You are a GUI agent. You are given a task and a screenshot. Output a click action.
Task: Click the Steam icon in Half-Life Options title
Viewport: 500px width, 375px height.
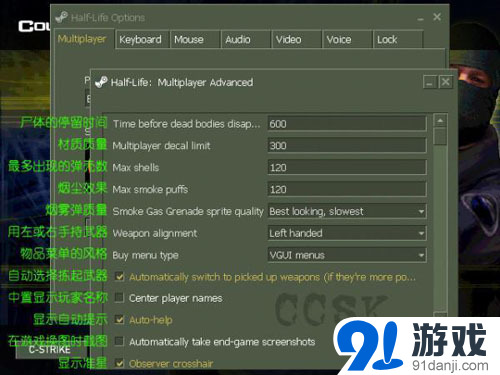62,17
